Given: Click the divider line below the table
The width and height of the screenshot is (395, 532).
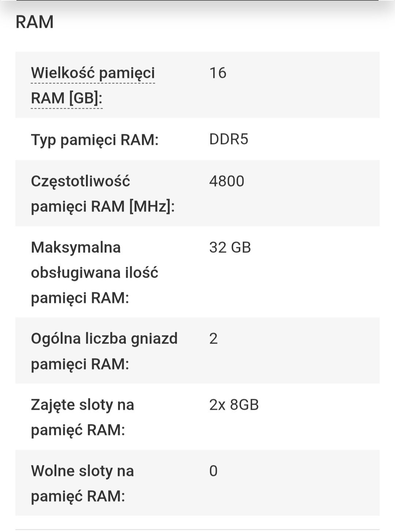Looking at the screenshot, I should click(197, 529).
